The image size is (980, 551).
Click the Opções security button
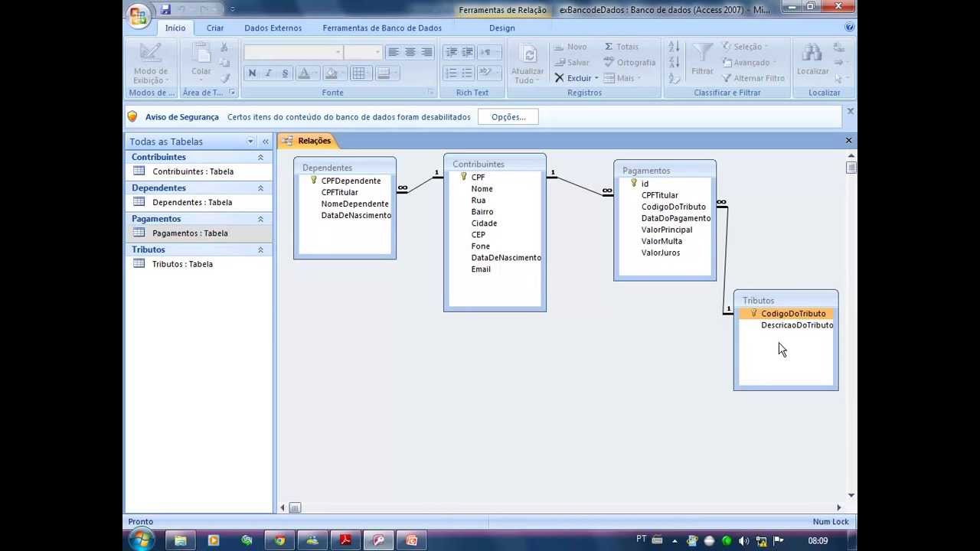[x=508, y=117]
